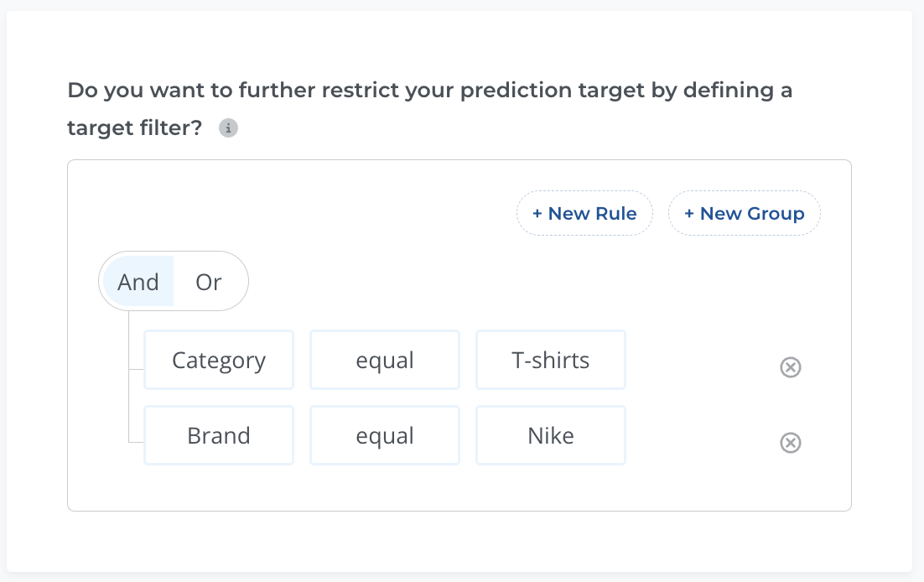924x582 pixels.
Task: Change the Category row equal operator
Action: click(385, 360)
